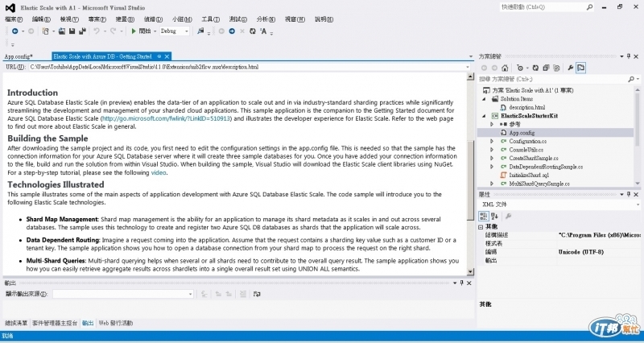Image resolution: width=644 pixels, height=343 pixels.
Task: Click the web browser Forward arrow icon
Action: [232, 31]
